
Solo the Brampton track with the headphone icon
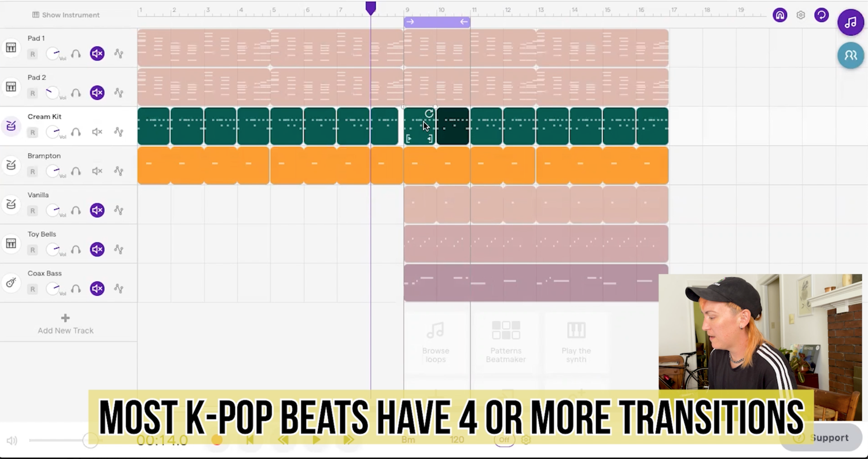coord(76,171)
